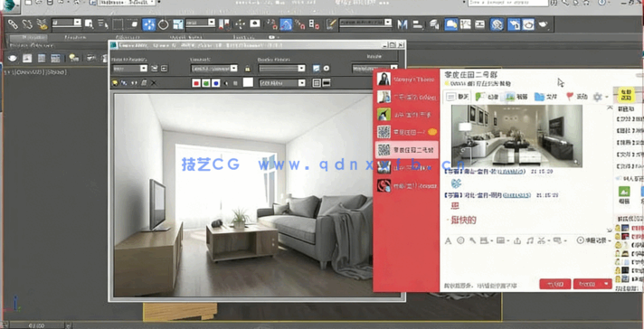This screenshot has height=329, width=644.
Task: Activate the Select Object tool
Action: click(x=89, y=24)
